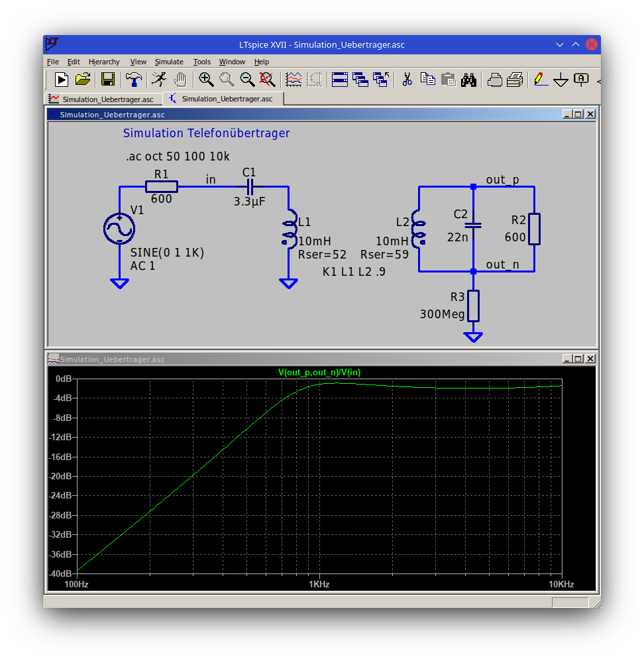Viewport: 644px width, 659px height.
Task: Select resistor R3 symbol
Action: 474,306
